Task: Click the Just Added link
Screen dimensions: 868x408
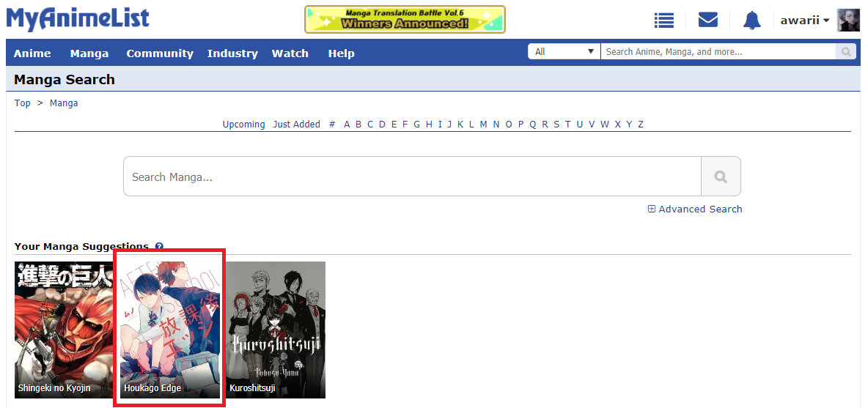Action: pos(297,125)
